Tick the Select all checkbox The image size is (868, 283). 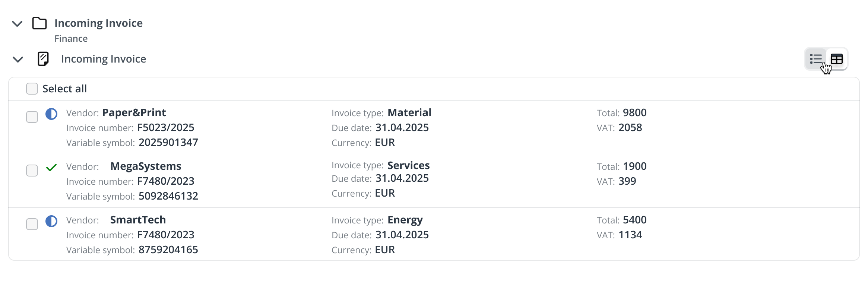[32, 89]
